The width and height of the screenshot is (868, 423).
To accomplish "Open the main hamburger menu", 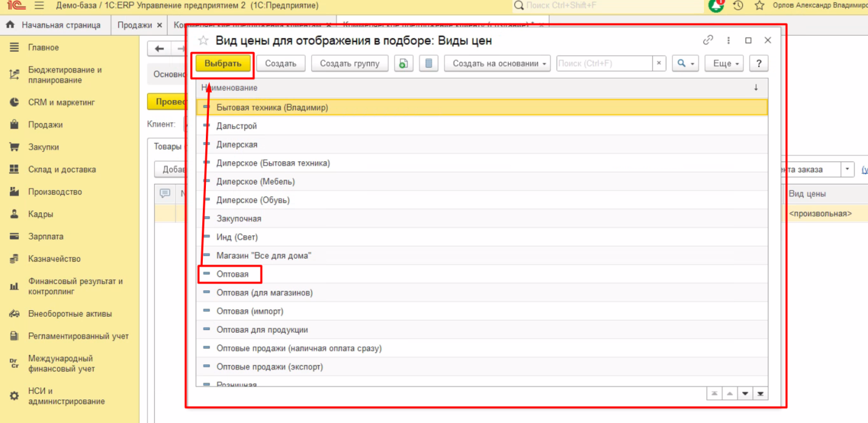I will [39, 6].
